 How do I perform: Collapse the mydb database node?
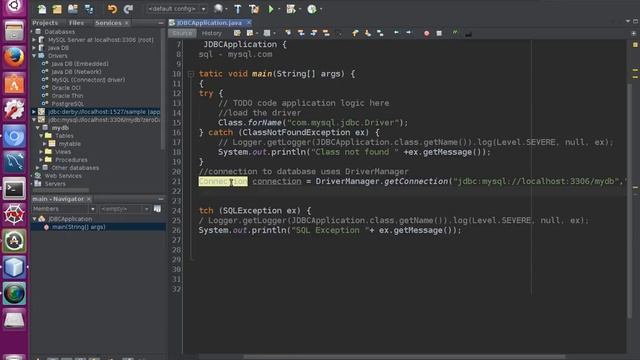pyautogui.click(x=38, y=128)
